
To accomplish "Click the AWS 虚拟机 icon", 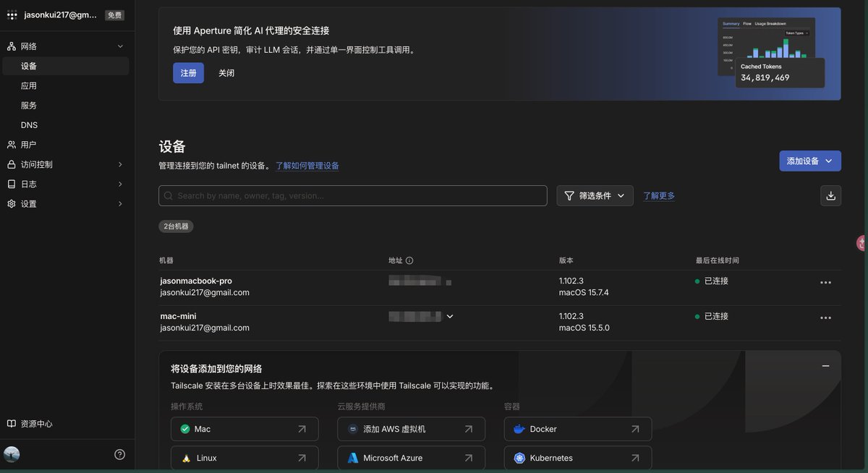I will [x=353, y=429].
